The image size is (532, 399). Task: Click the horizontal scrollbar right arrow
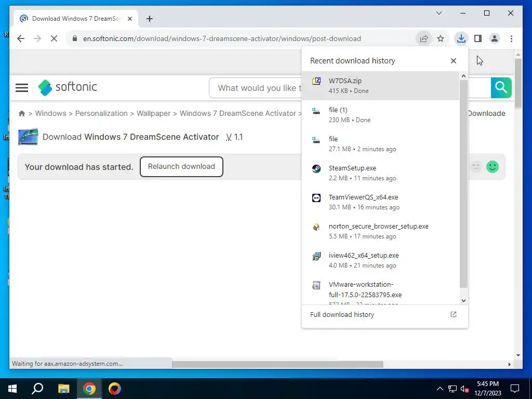(x=509, y=364)
